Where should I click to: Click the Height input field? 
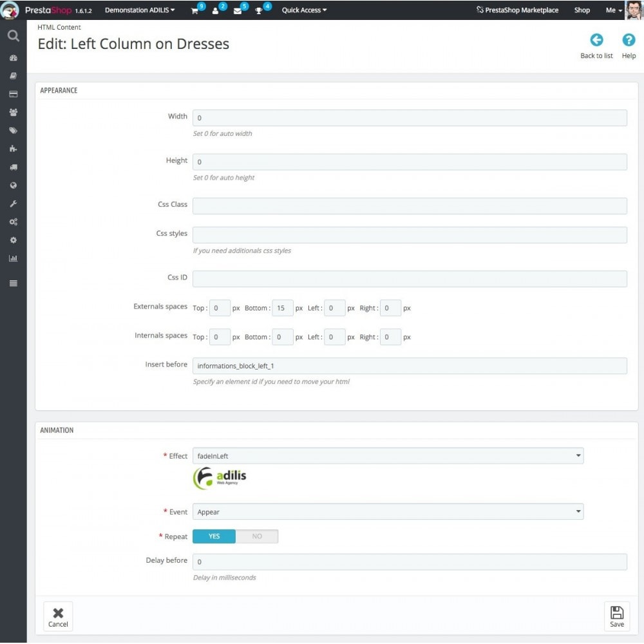point(410,162)
